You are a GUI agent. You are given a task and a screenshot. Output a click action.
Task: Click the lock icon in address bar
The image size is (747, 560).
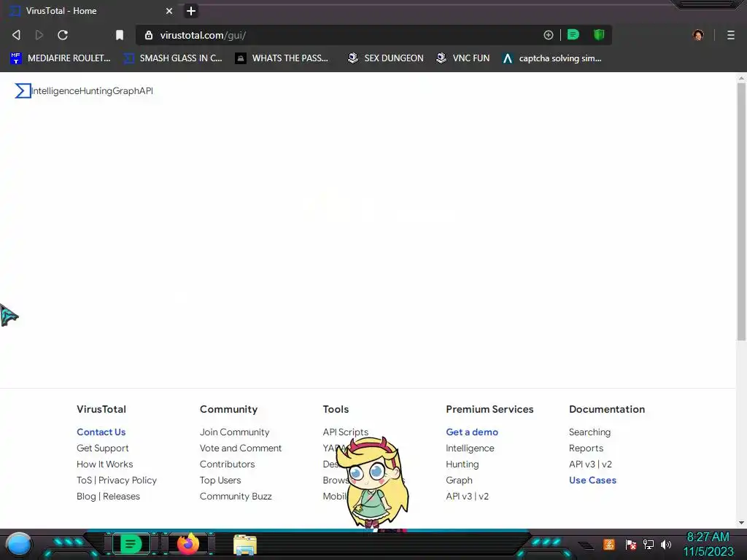(149, 35)
